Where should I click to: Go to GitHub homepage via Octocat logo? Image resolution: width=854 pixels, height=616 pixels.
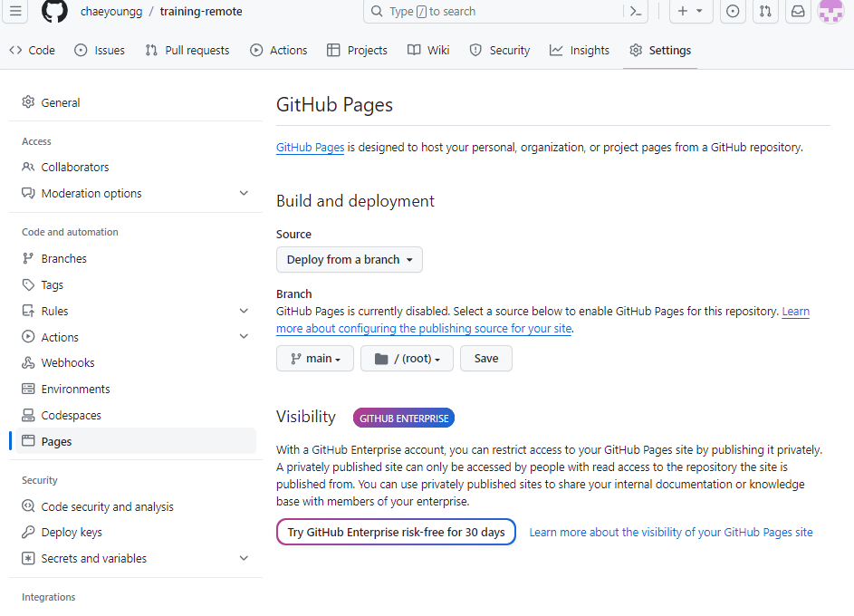coord(54,11)
